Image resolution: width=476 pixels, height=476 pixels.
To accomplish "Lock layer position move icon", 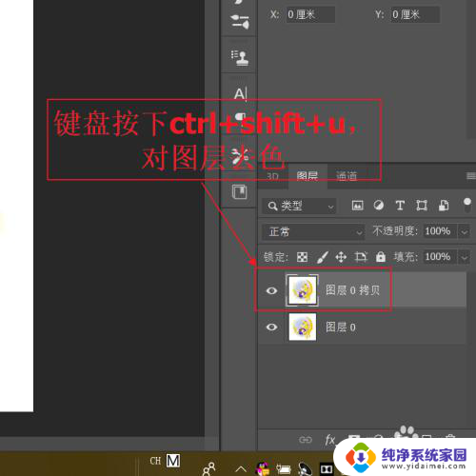I will tap(341, 257).
